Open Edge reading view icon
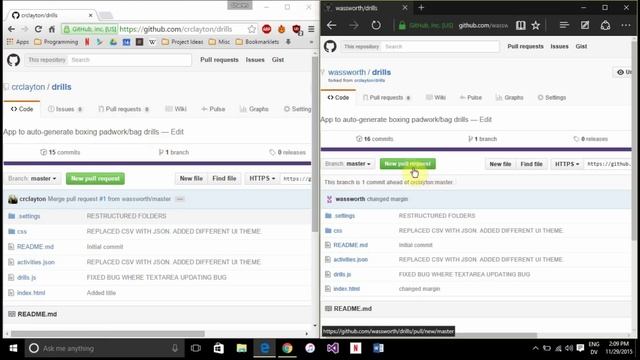The height and width of the screenshot is (360, 640). coord(520,25)
